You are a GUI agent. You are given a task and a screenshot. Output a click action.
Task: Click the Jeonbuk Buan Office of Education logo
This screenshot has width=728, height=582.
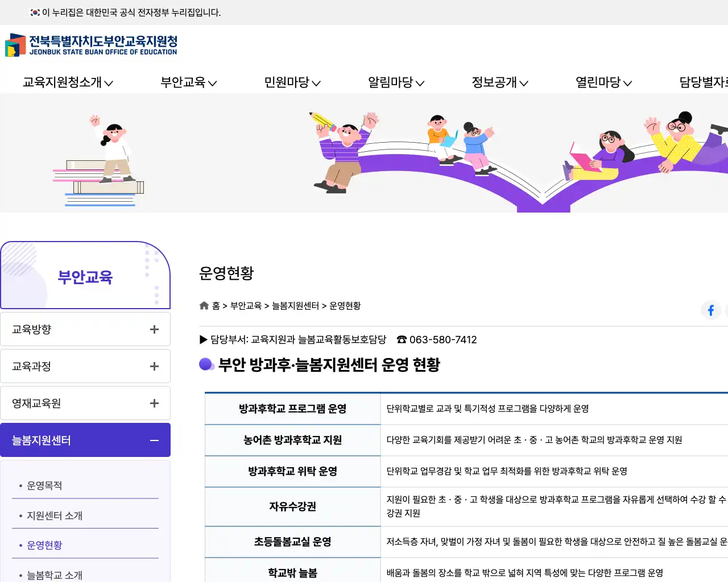coord(92,45)
